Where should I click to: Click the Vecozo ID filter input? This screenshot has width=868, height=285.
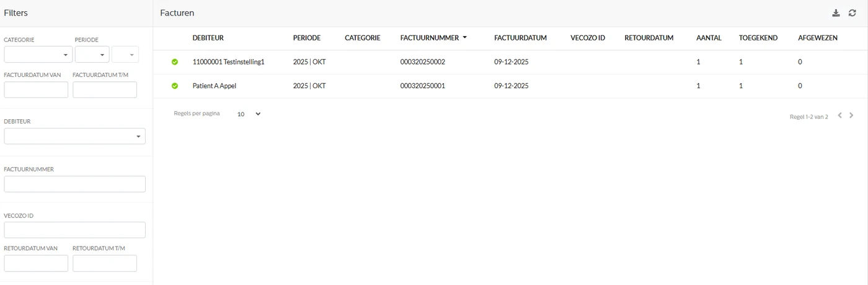pyautogui.click(x=75, y=230)
